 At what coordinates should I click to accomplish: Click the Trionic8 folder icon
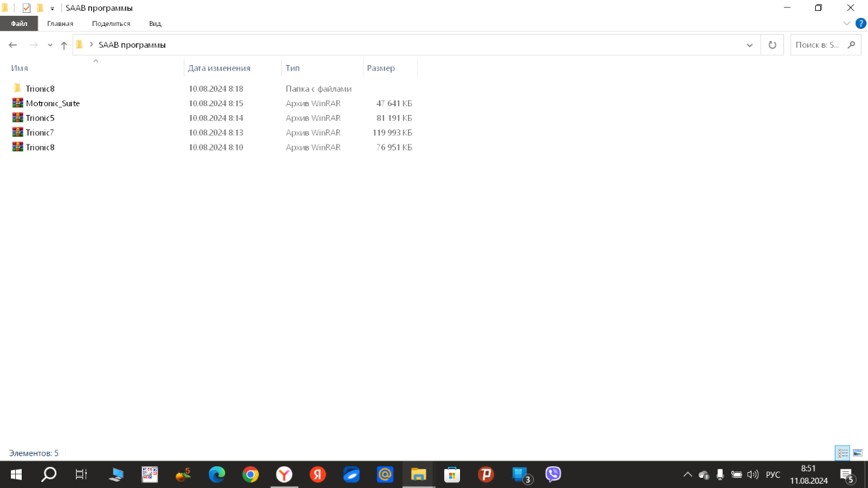(x=17, y=88)
